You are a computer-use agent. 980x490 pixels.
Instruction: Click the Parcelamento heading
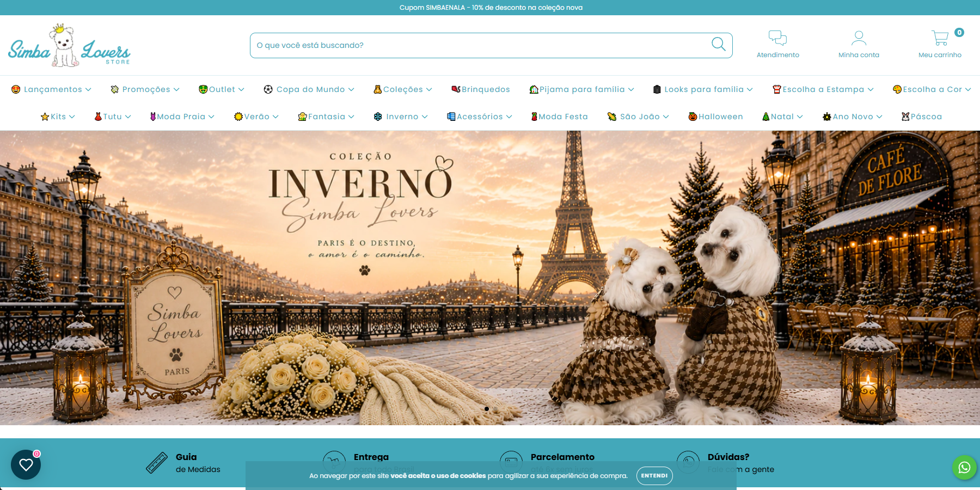coord(562,457)
